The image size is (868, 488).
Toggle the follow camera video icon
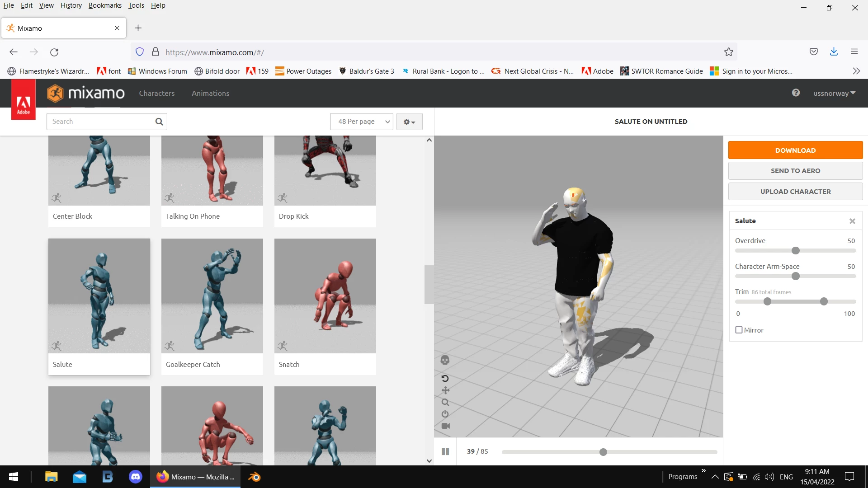[x=445, y=426]
